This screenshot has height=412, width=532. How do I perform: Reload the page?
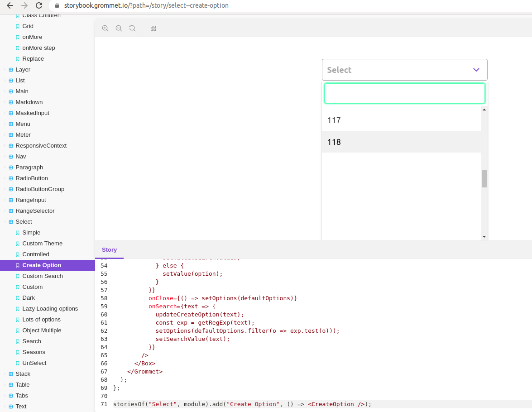coord(39,5)
